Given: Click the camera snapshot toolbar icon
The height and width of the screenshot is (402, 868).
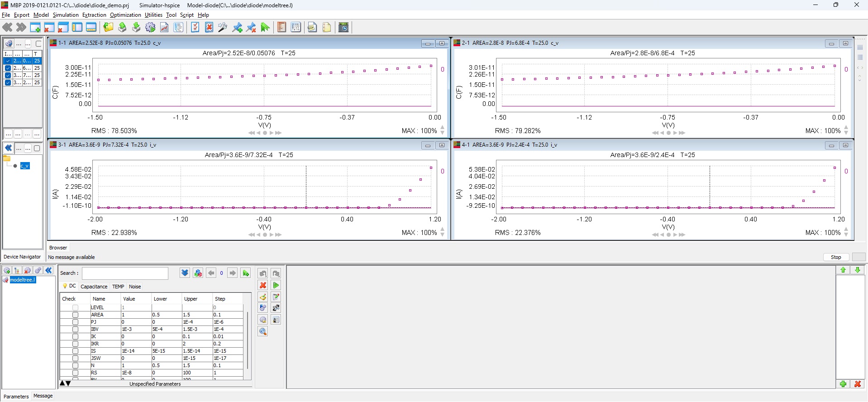Looking at the screenshot, I should (343, 28).
